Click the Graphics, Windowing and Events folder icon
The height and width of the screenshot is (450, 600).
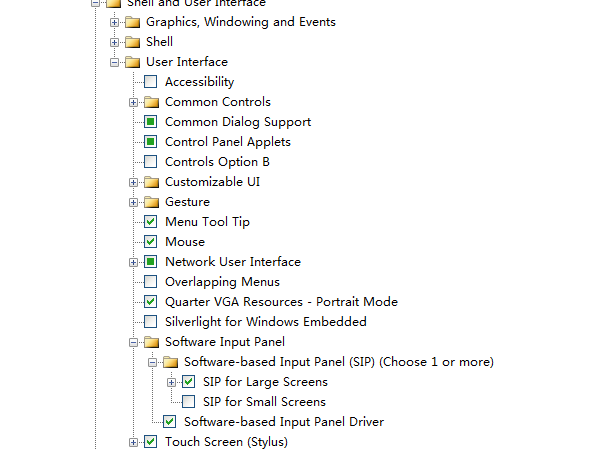132,22
